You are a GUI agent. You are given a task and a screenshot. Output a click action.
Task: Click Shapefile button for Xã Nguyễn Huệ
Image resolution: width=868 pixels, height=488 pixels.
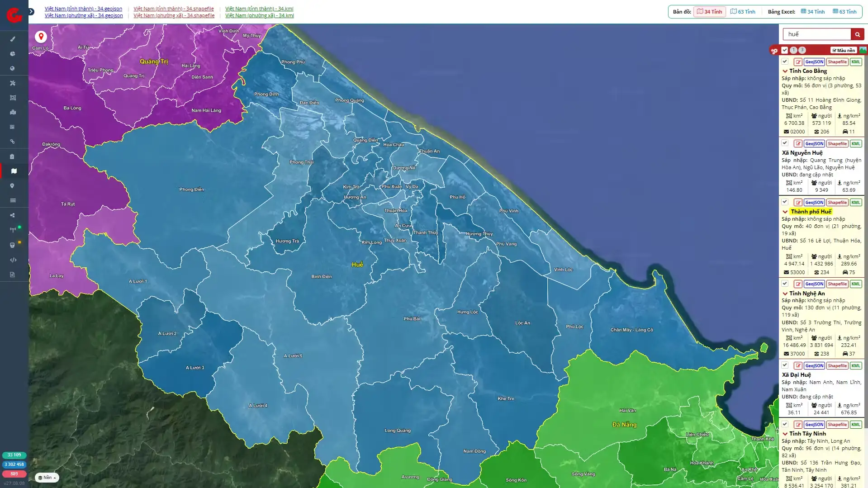tap(837, 144)
